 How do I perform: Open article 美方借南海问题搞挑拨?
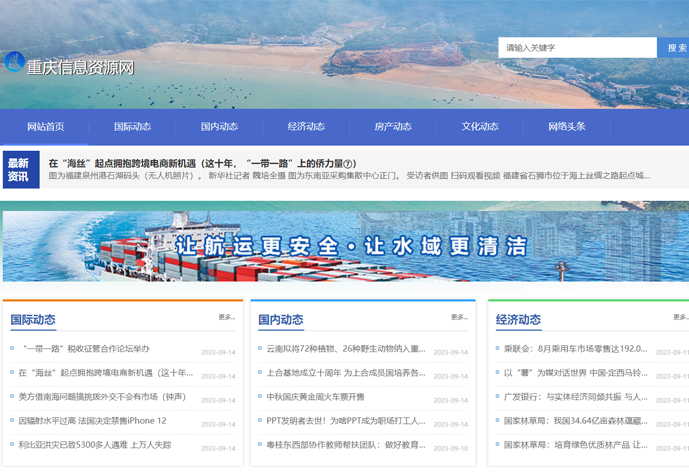pos(101,397)
